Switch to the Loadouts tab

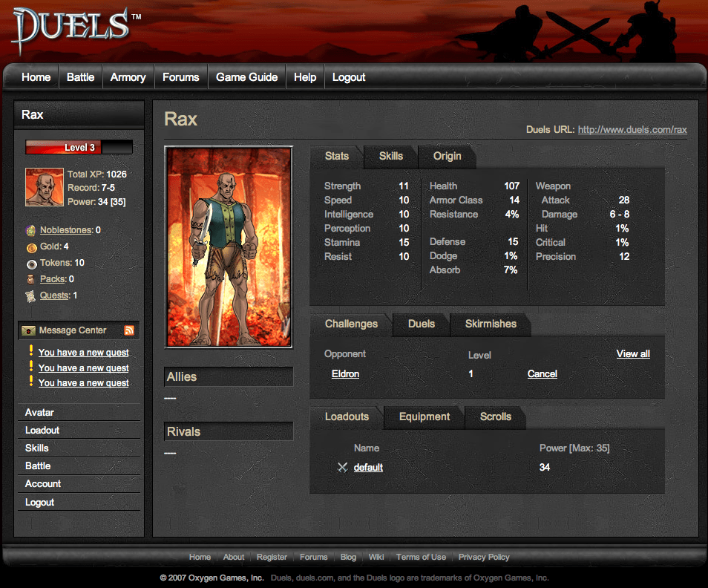point(347,416)
